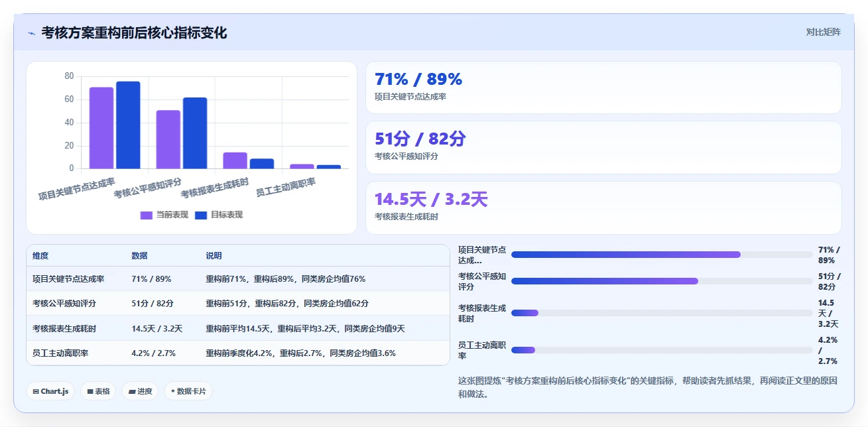The image size is (868, 427).
Task: Click the lightning icon beside the title
Action: 31,33
